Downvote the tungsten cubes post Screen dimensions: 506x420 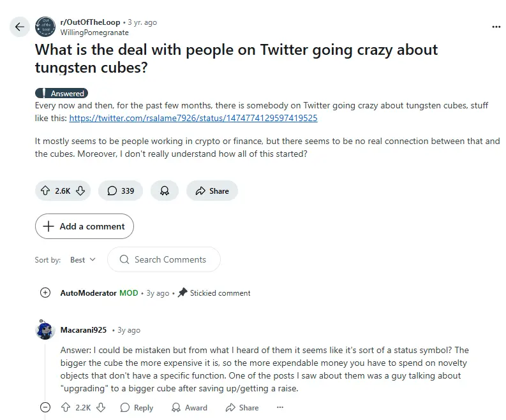point(80,191)
